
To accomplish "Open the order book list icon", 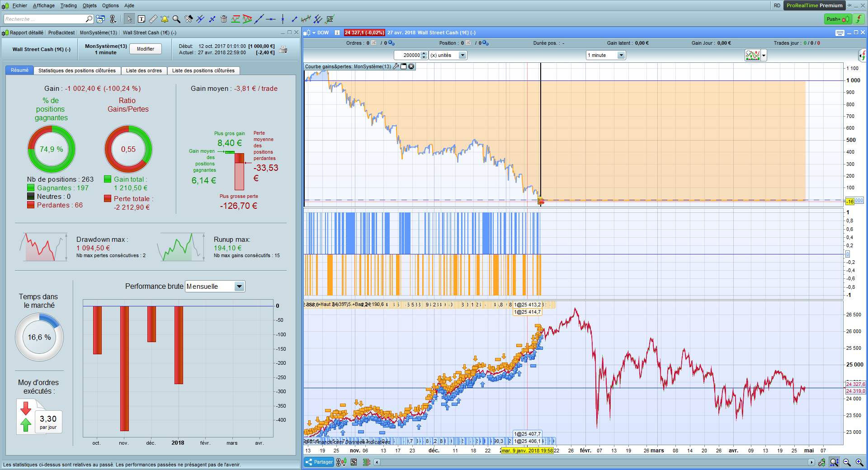I will [354, 462].
